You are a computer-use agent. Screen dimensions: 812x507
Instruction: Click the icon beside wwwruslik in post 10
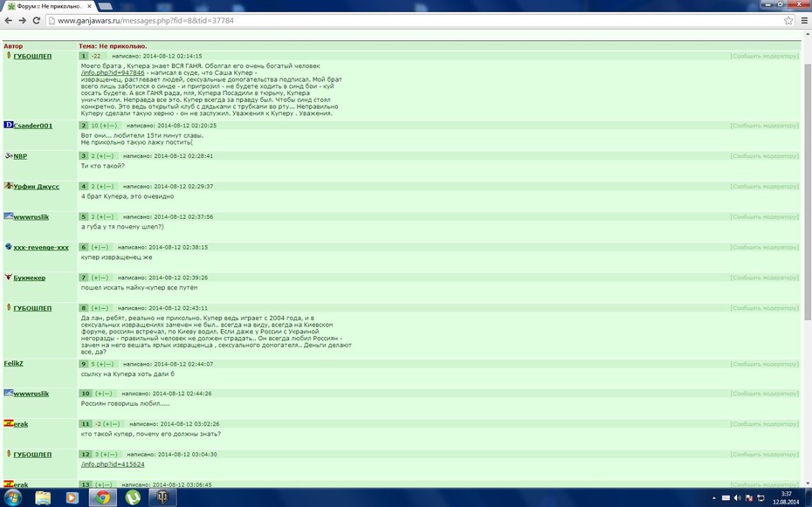(8, 393)
